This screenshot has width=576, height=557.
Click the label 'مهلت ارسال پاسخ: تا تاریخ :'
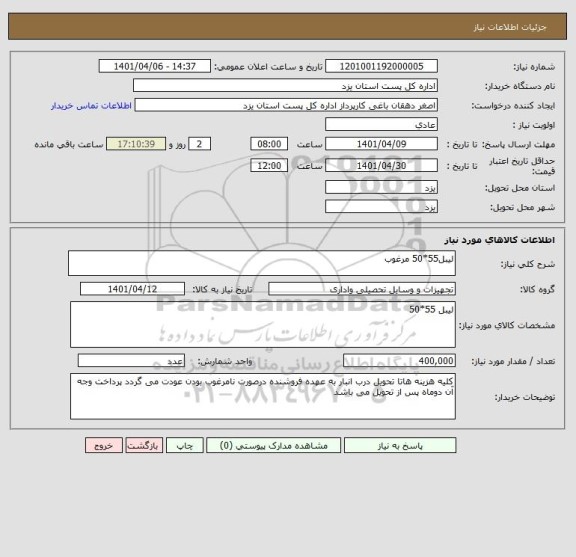click(501, 144)
